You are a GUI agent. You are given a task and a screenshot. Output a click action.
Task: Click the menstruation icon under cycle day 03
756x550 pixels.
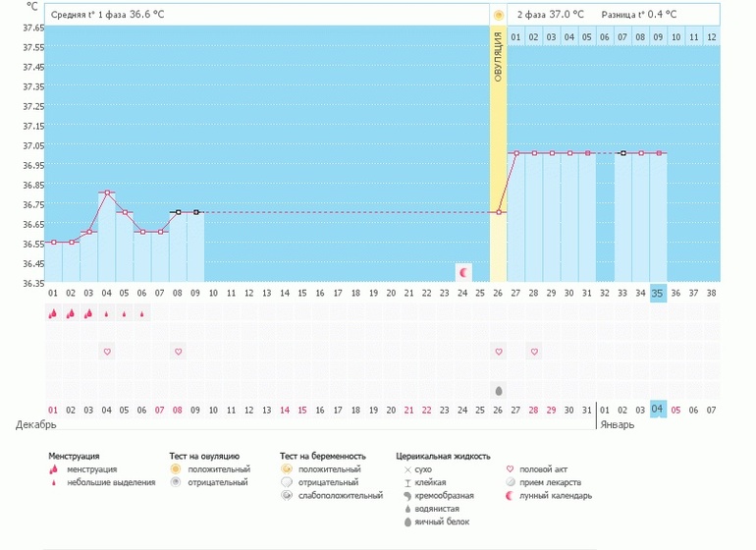coord(88,314)
